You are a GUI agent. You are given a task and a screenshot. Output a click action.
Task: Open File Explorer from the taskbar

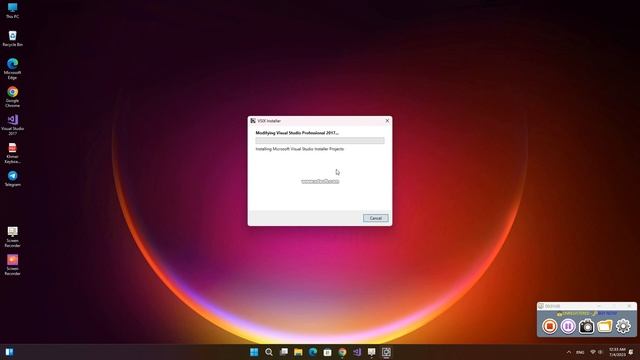298,352
